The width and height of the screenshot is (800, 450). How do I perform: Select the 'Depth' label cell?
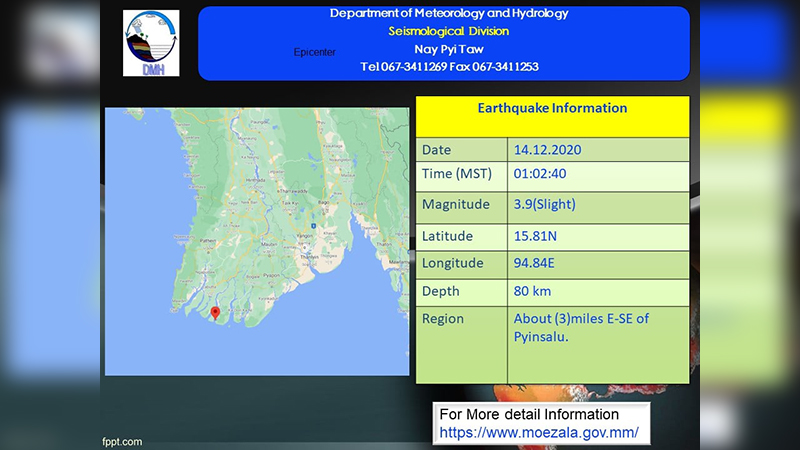462,292
